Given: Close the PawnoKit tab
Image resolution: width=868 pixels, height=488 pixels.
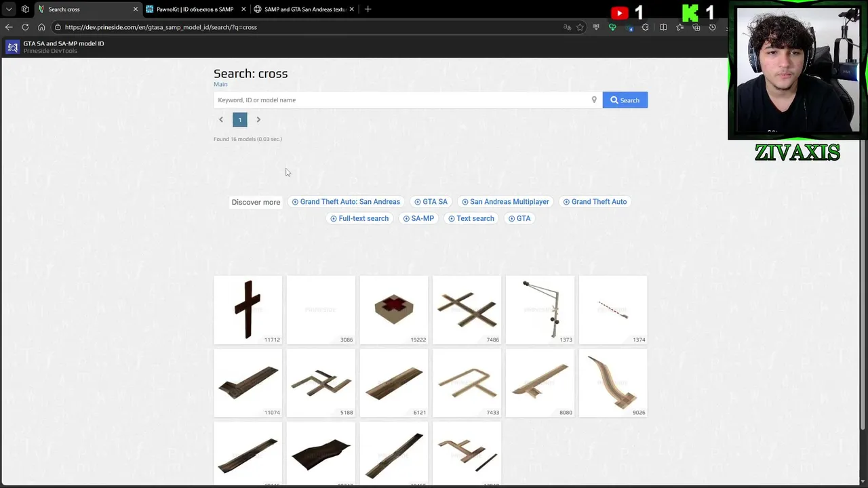Looking at the screenshot, I should pos(243,9).
